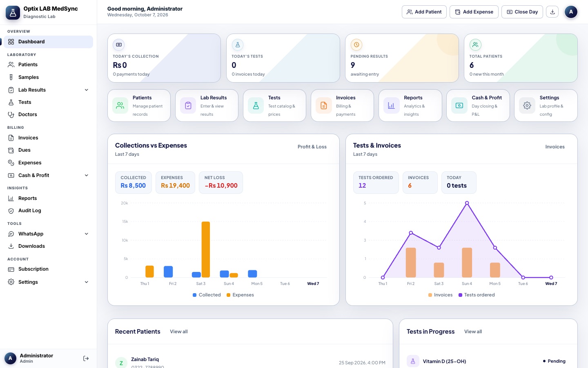Click the Sun 4 peak point on line chart

467,203
